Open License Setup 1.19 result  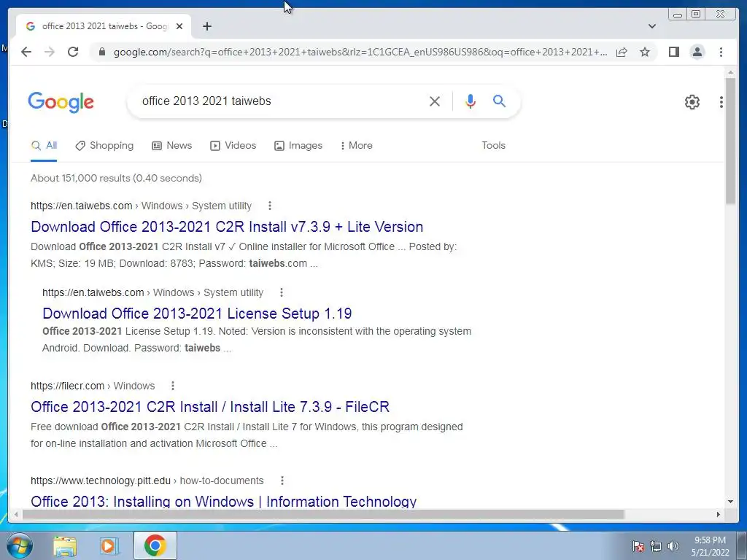[197, 314]
